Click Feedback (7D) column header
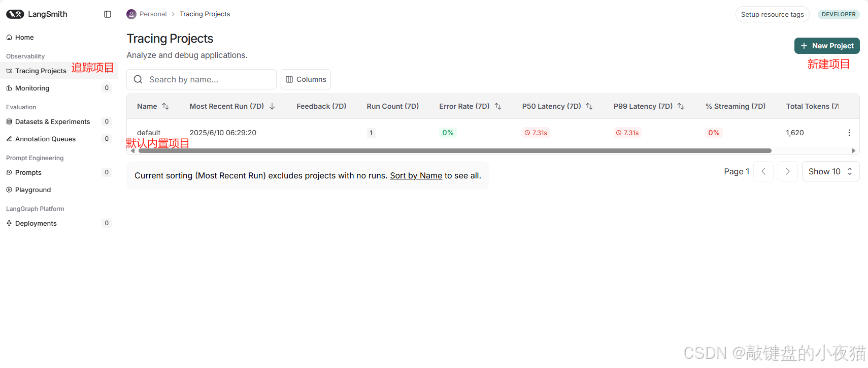868x368 pixels. tap(321, 106)
